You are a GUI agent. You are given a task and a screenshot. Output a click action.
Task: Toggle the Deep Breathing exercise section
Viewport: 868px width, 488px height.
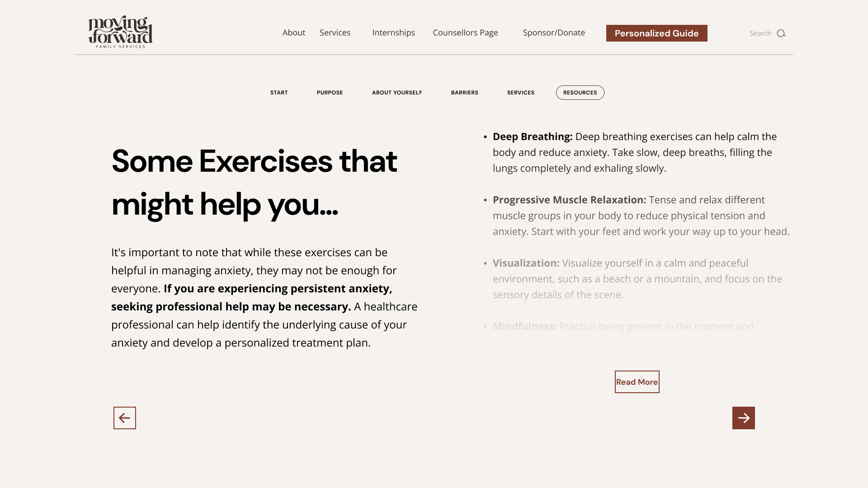pyautogui.click(x=533, y=136)
